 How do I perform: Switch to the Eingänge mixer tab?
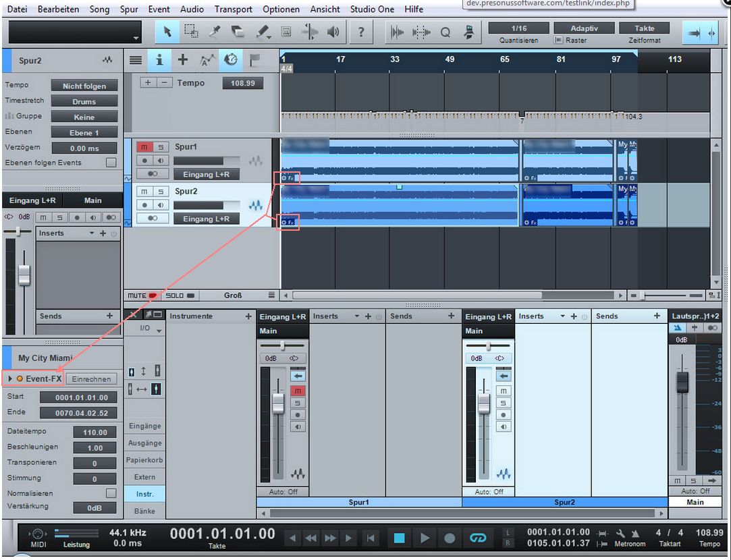pos(145,426)
